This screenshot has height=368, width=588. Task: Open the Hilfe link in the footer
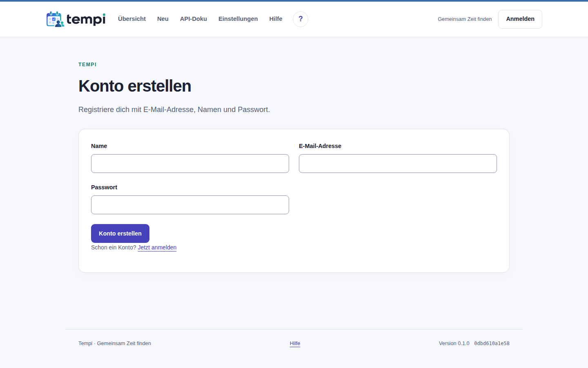point(295,343)
